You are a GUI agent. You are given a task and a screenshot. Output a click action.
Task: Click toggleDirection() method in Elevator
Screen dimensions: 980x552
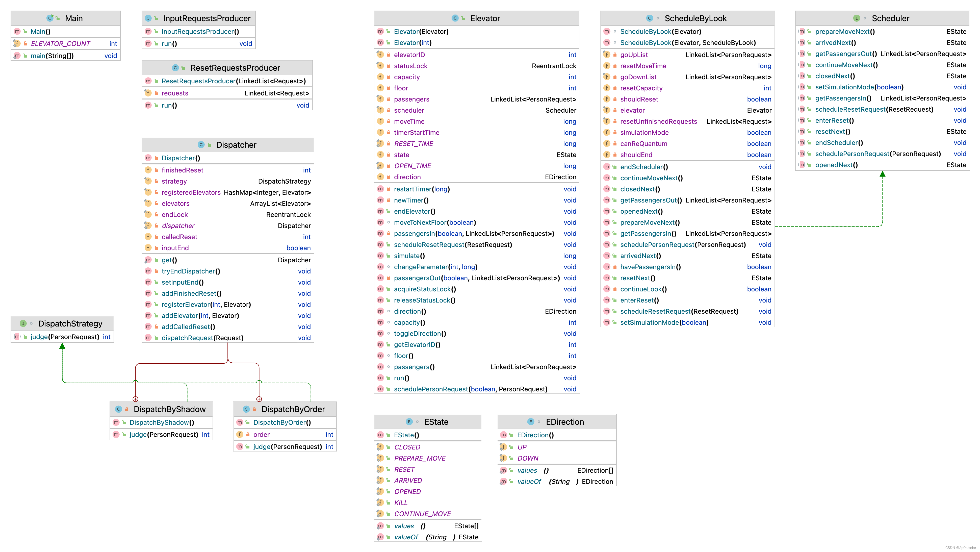(477, 333)
